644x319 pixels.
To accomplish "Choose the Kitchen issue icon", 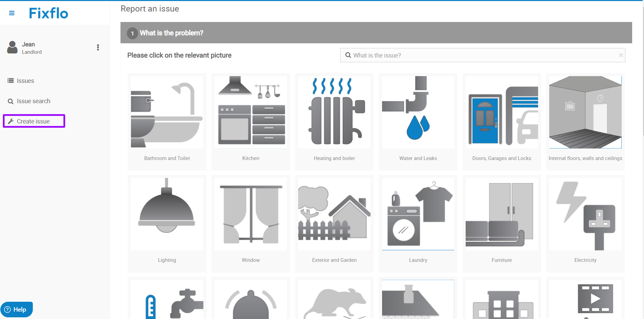I will tap(250, 112).
